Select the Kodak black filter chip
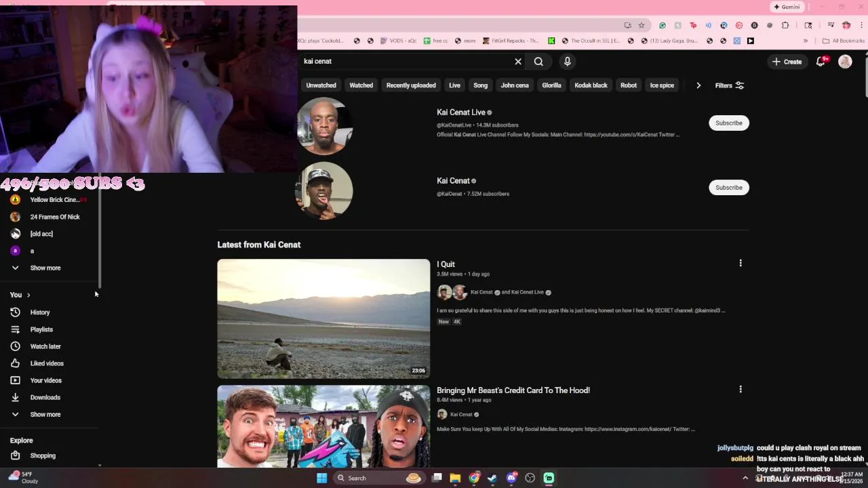 pyautogui.click(x=591, y=85)
